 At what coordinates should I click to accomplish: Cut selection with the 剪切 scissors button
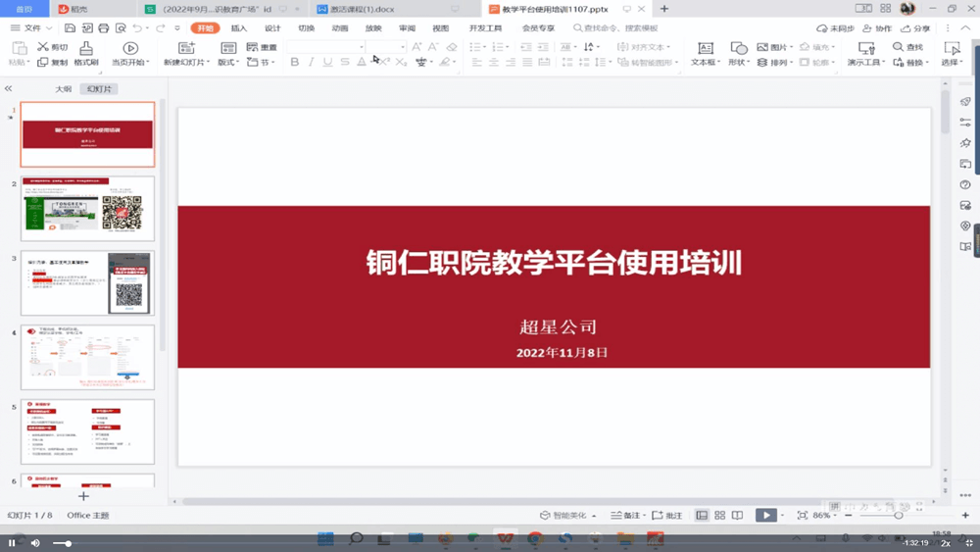click(53, 47)
